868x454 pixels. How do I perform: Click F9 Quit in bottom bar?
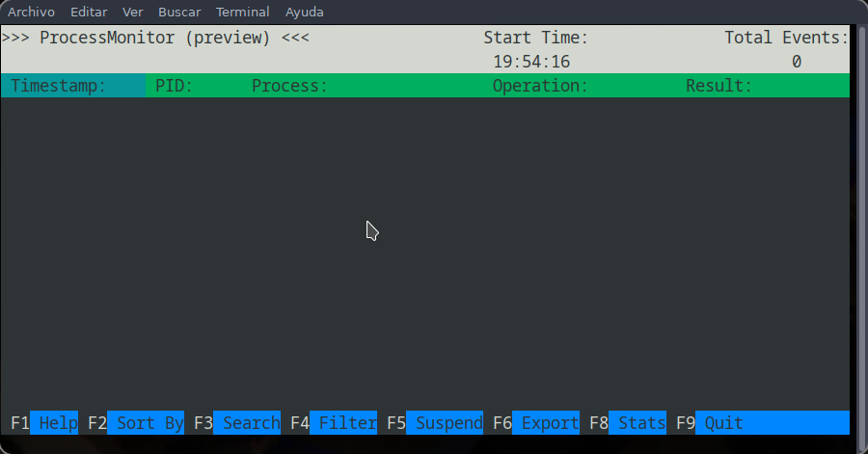(x=709, y=422)
